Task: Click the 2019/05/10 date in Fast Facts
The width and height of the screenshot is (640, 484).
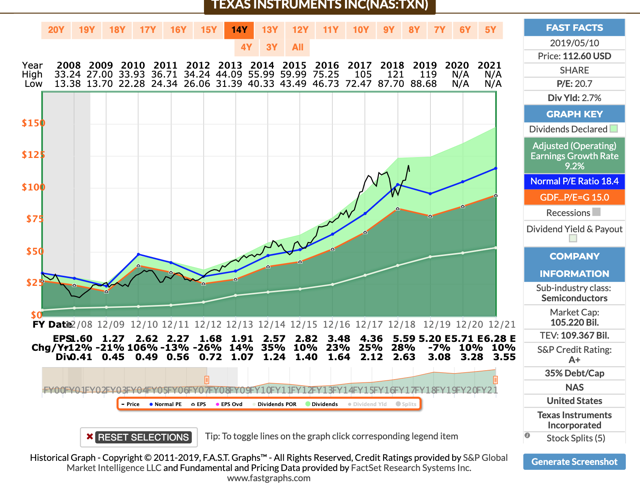Action: (574, 43)
